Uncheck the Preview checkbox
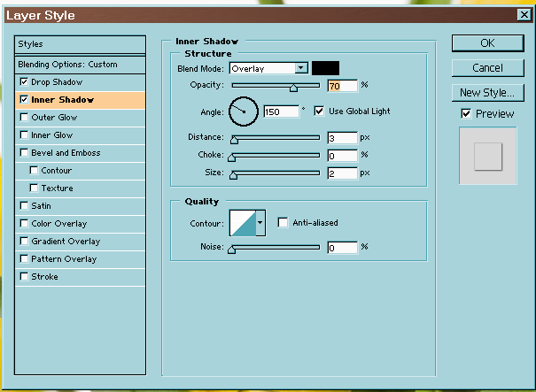 pyautogui.click(x=466, y=114)
